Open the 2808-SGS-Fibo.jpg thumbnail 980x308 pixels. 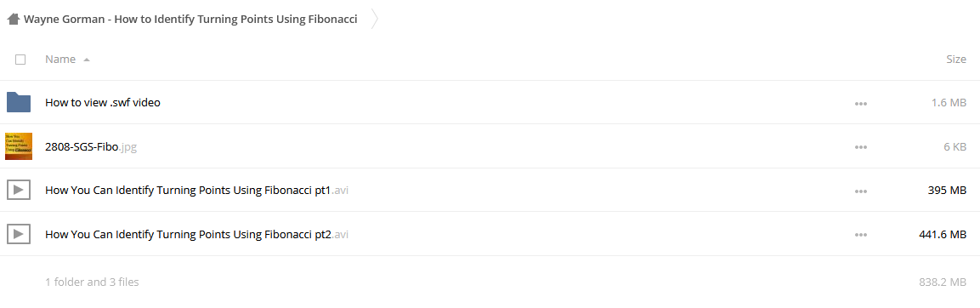click(x=19, y=145)
